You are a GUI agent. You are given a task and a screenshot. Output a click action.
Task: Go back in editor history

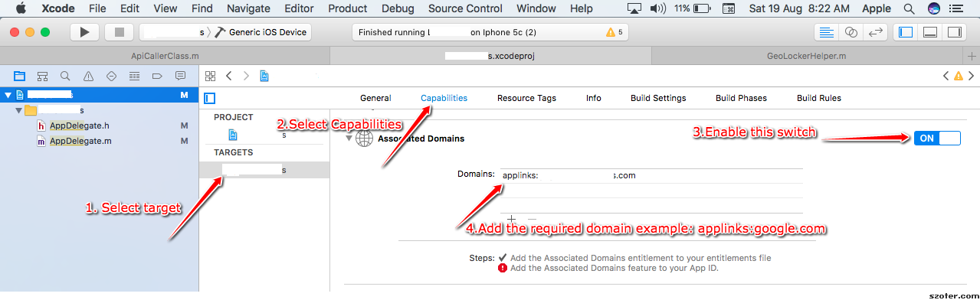pyautogui.click(x=229, y=76)
